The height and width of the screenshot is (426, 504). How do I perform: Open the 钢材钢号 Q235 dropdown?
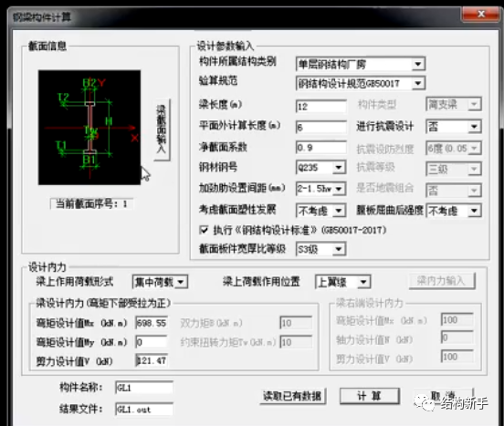tap(320, 167)
